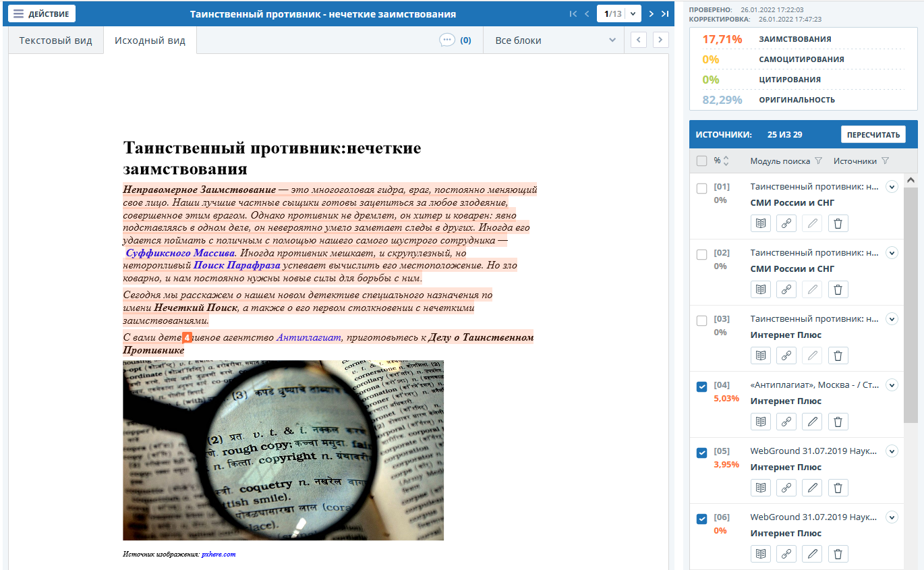924x570 pixels.
Task: Open the 'Все блоки' dropdown
Action: point(554,40)
